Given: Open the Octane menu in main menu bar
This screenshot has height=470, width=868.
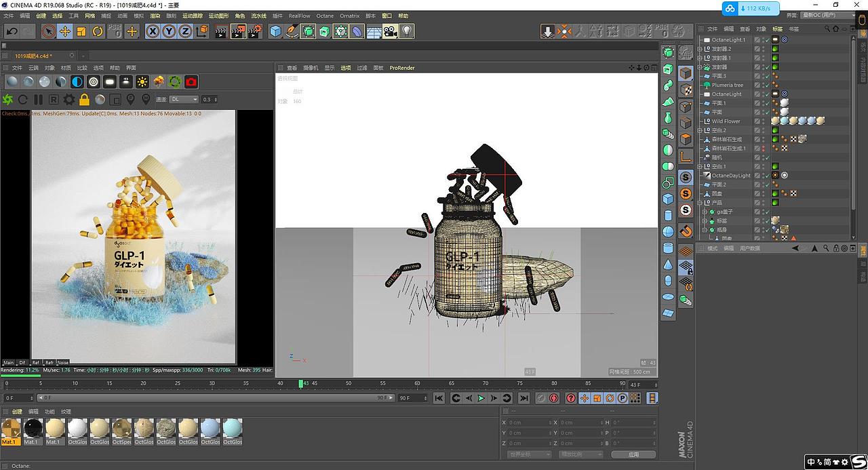Looking at the screenshot, I should tap(325, 16).
